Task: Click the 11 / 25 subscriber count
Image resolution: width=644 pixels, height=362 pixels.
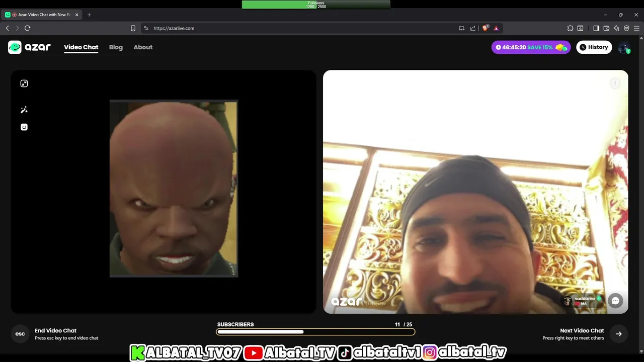Action: 404,325
